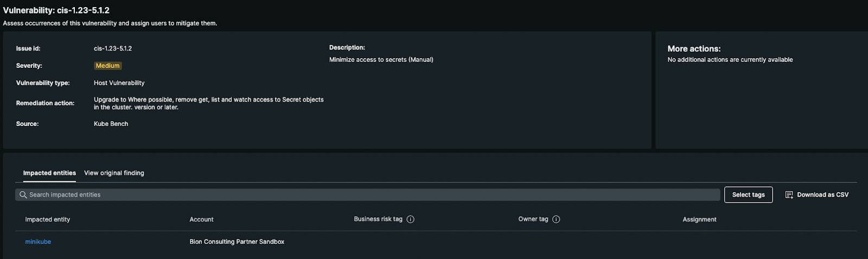Open the Owner tag info icon

click(556, 219)
